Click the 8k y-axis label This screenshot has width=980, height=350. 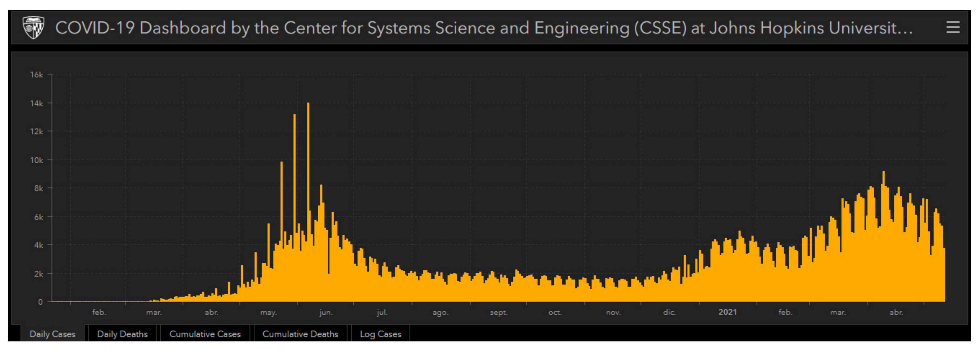[x=38, y=188]
